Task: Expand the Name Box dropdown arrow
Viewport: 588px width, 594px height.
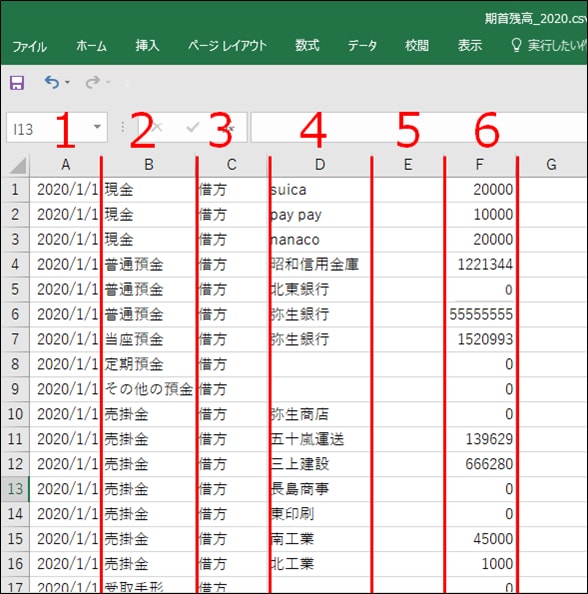Action: pyautogui.click(x=97, y=127)
